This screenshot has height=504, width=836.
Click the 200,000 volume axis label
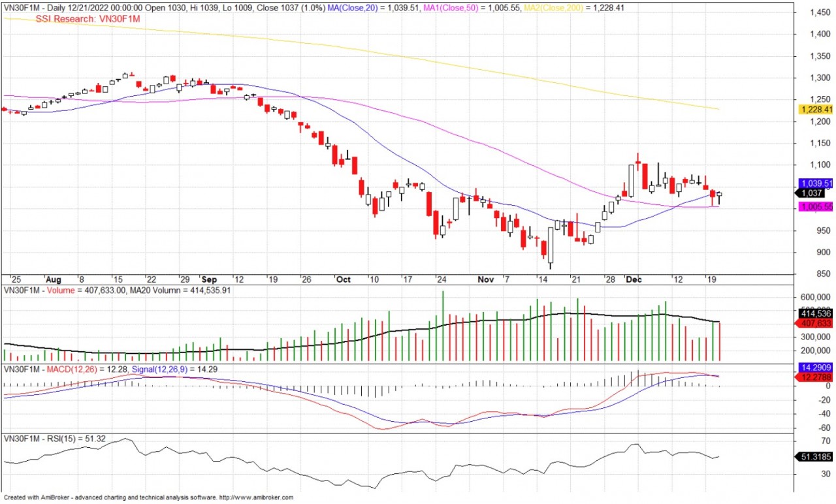(816, 351)
